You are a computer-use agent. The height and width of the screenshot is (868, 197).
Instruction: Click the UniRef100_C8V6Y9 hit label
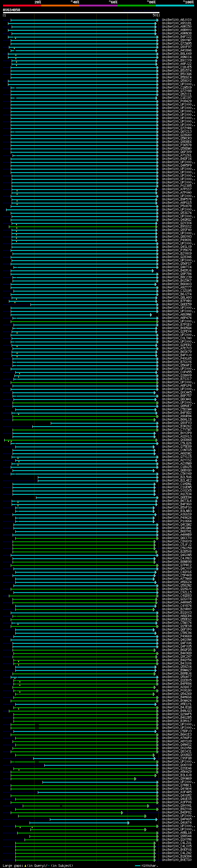pos(177,542)
